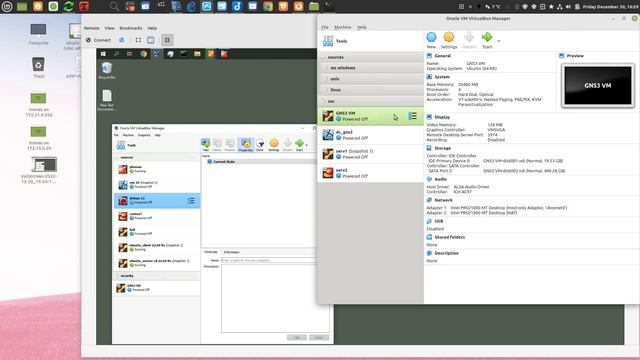This screenshot has width=640, height=360.
Task: Open GNS3 VM machine tools menu icon
Action: point(413,116)
